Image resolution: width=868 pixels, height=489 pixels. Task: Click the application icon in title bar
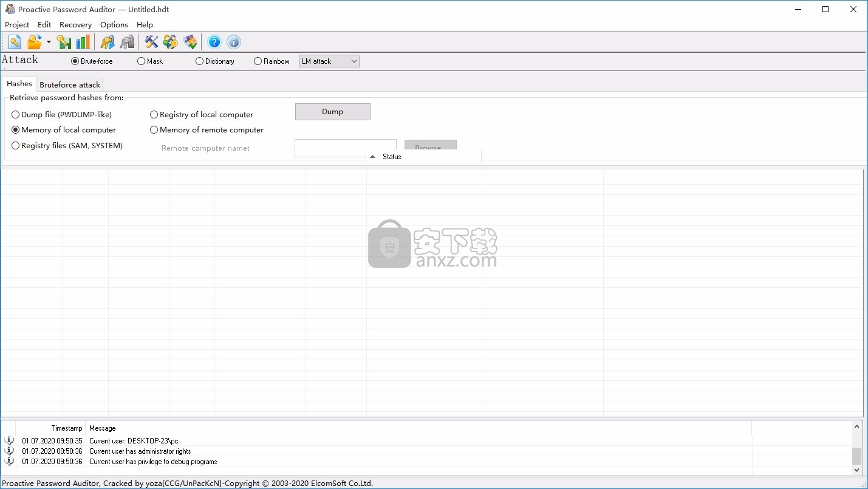point(10,9)
